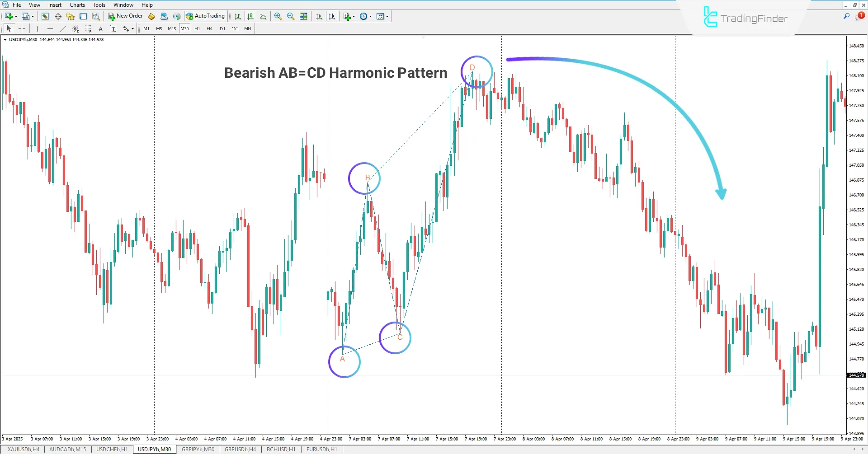Select the Text annotation tool
The image size is (868, 454).
100,28
